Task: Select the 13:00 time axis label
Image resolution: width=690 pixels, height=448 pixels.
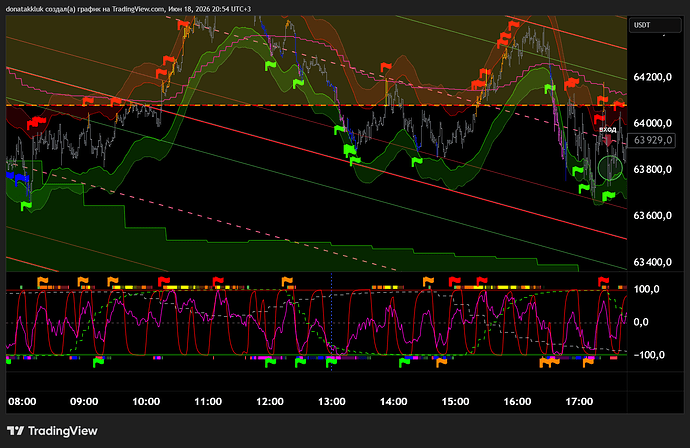Action: (331, 401)
